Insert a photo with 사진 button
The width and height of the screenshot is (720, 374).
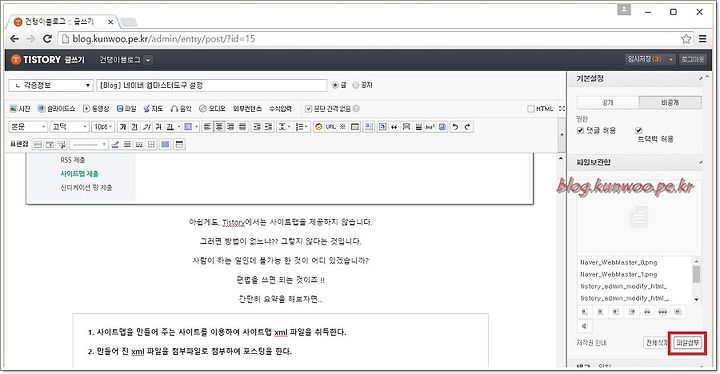(20, 108)
